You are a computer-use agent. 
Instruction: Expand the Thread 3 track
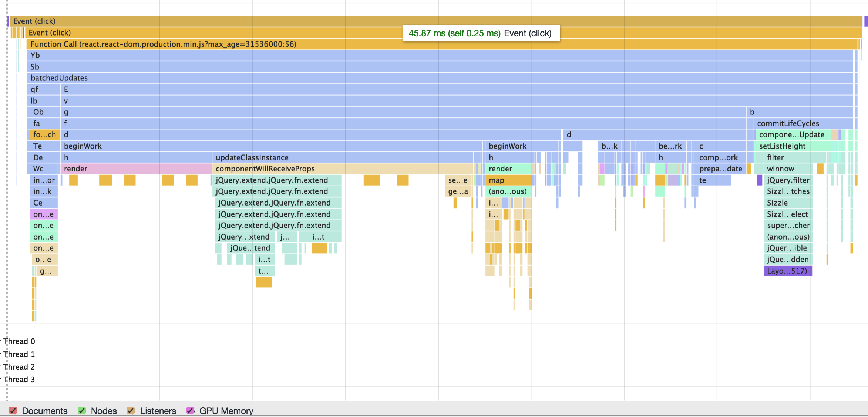pyautogui.click(x=19, y=379)
